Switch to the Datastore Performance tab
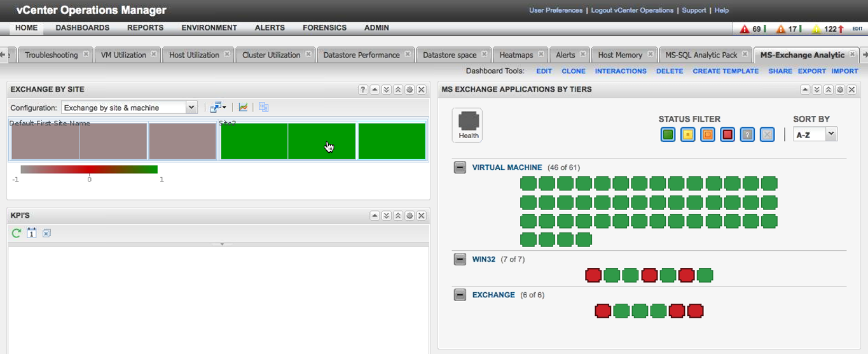This screenshot has height=354, width=868. [x=361, y=55]
